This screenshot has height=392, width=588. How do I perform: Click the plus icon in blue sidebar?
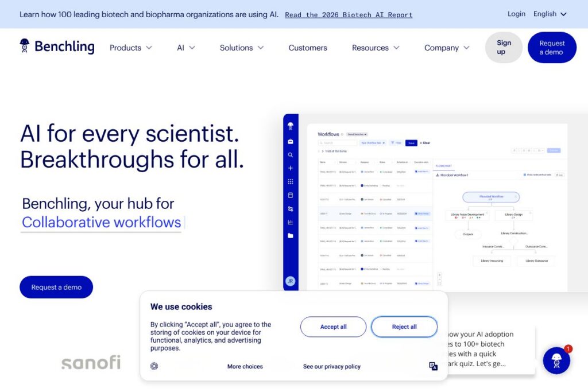point(291,168)
